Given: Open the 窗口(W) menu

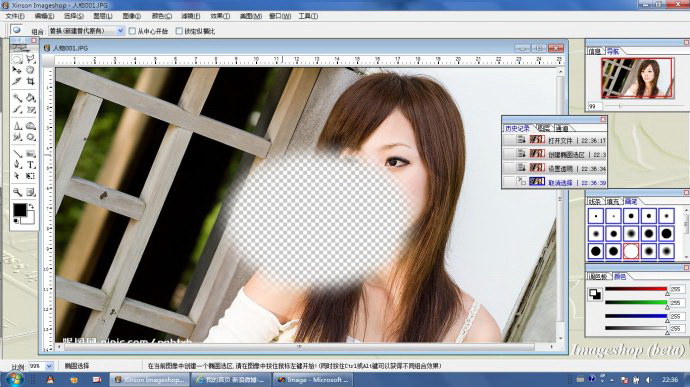Looking at the screenshot, I should 280,16.
